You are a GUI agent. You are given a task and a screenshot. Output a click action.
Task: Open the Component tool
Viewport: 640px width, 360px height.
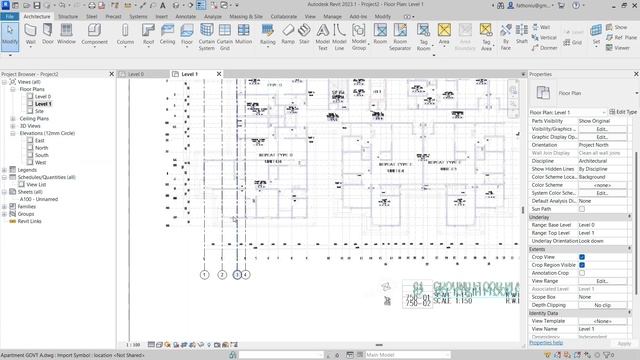click(94, 34)
